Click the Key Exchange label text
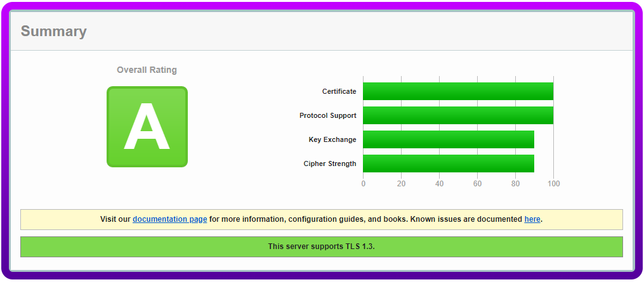 point(332,139)
